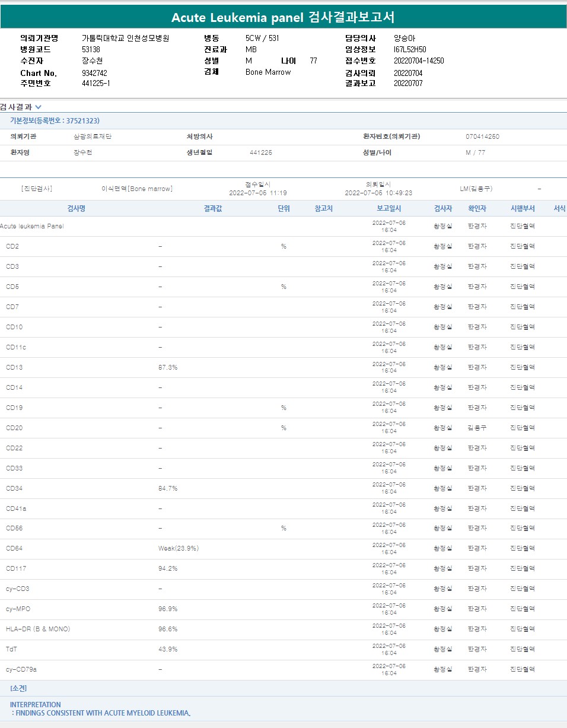Click the CD117 test name
The width and height of the screenshot is (567, 728).
16,568
